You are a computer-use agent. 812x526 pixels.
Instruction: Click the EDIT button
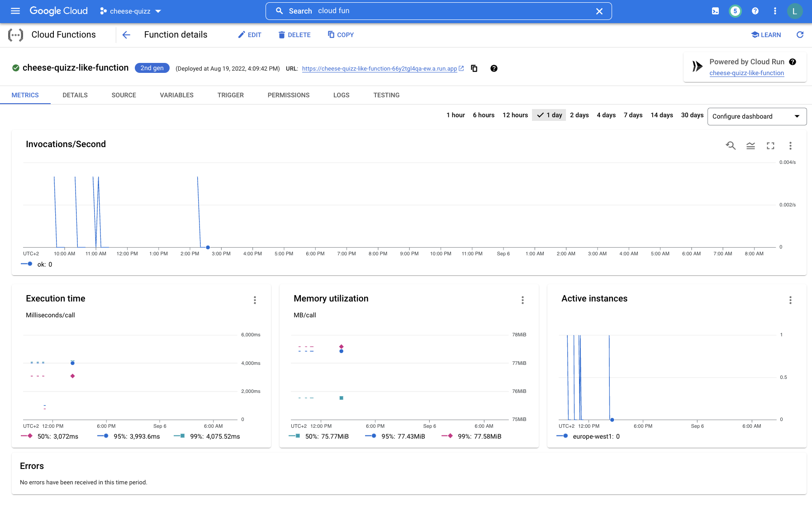tap(249, 35)
